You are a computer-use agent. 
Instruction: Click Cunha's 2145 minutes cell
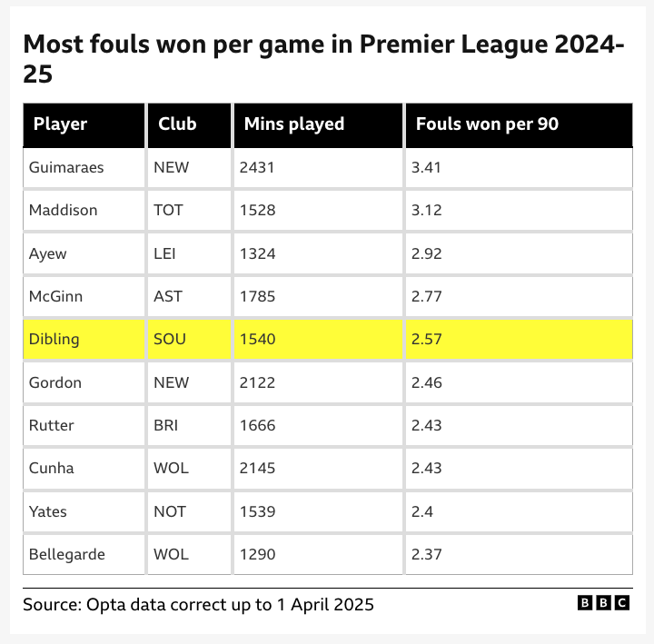[257, 469]
